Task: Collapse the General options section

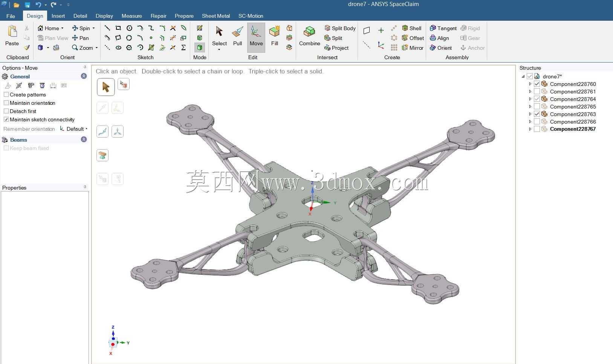Action: pyautogui.click(x=84, y=76)
